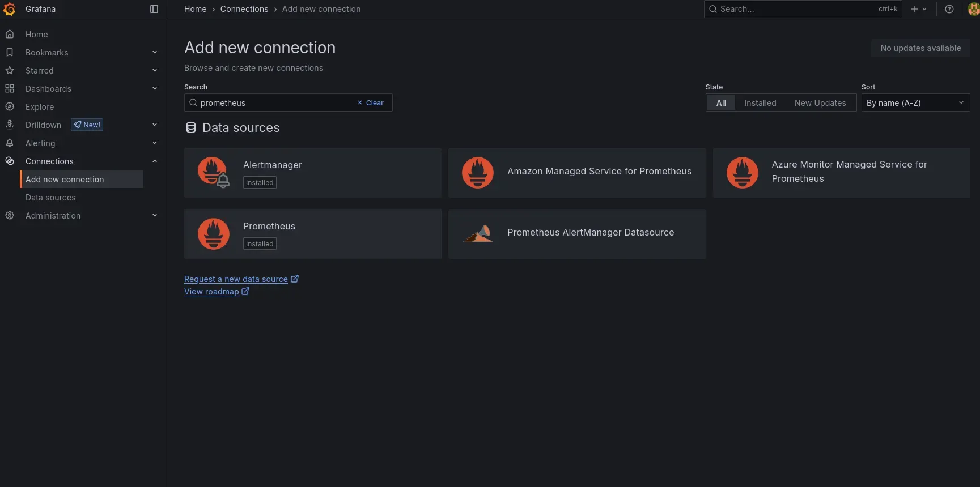Click the Alertmanager Installed badge
This screenshot has width=980, height=487.
tap(260, 183)
